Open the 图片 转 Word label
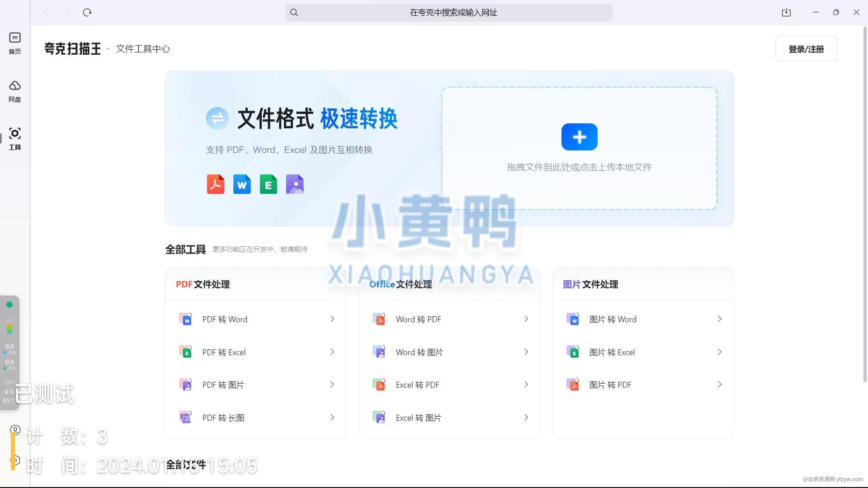Viewport: 868px width, 488px height. click(x=613, y=319)
